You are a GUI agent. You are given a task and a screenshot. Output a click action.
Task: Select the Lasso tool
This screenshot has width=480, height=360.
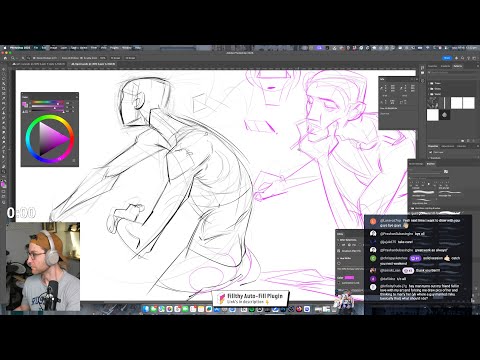(4, 79)
